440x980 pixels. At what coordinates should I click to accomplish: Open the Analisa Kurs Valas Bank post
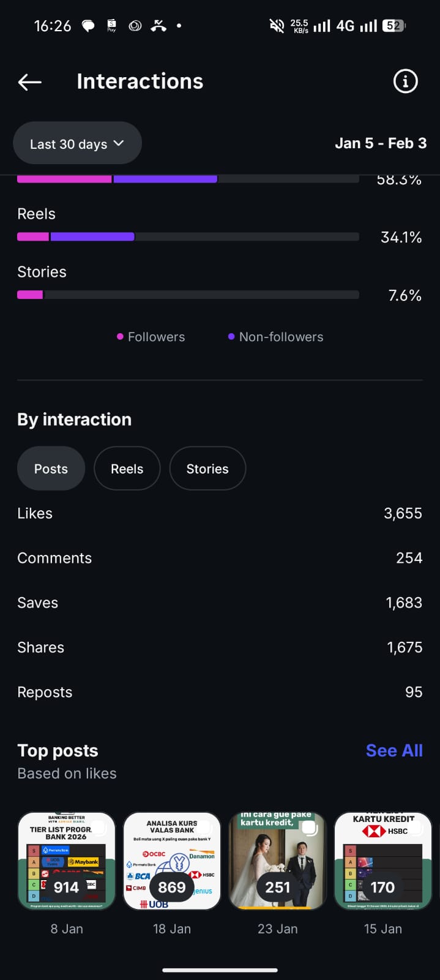[172, 861]
